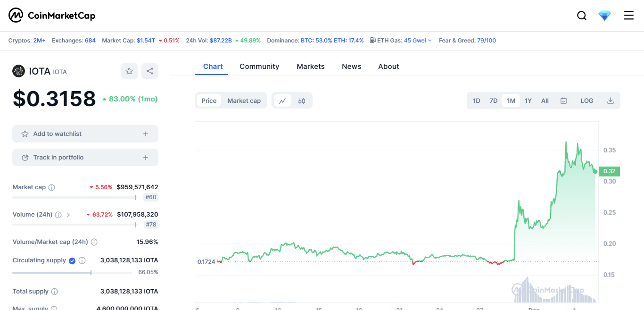Viewport: 644px width, 310px height.
Task: Open Cryptos 2M+ link
Action: 39,41
